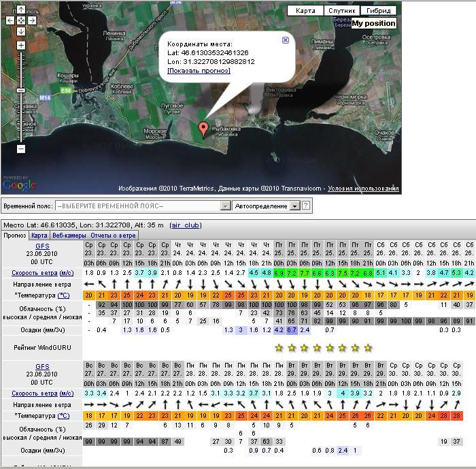
Task: Switch map view to Спутник
Action: pos(341,11)
